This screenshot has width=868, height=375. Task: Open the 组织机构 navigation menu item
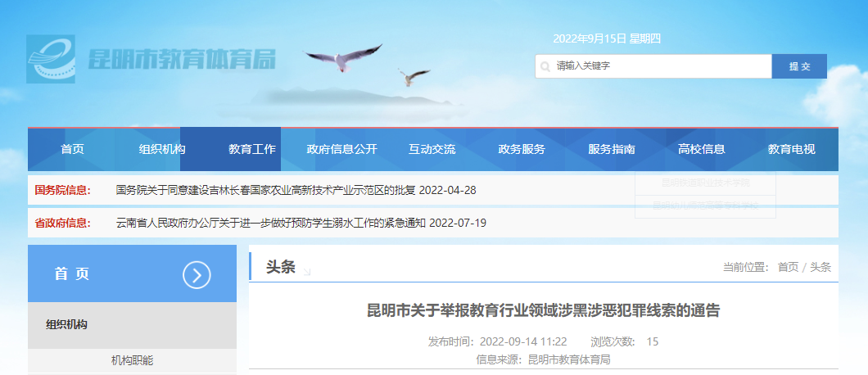tap(162, 149)
